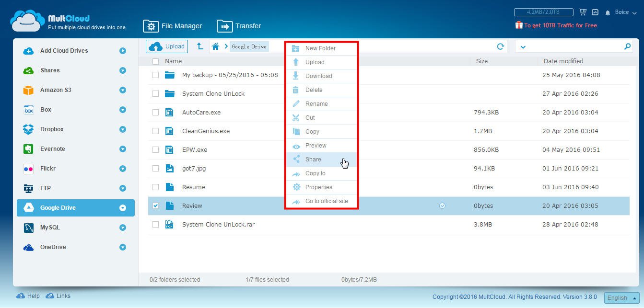The width and height of the screenshot is (644, 308).
Task: Click the Dropbox icon in sidebar
Action: pos(28,129)
